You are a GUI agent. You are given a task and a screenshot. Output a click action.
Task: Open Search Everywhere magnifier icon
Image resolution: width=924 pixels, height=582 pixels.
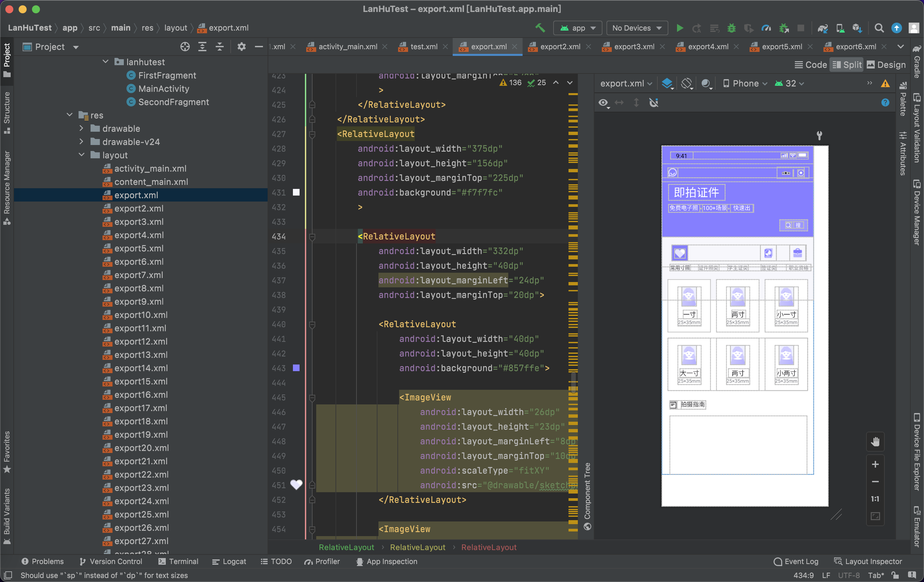[x=879, y=28]
